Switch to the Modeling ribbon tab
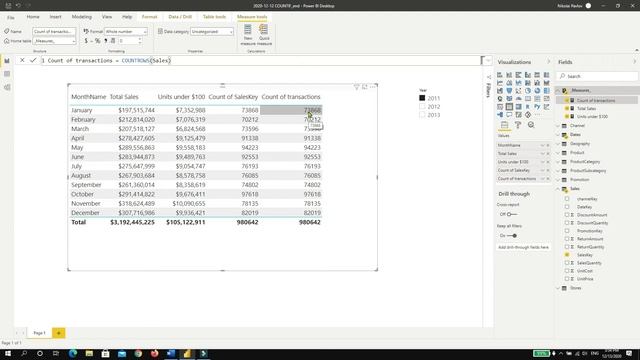 [82, 17]
